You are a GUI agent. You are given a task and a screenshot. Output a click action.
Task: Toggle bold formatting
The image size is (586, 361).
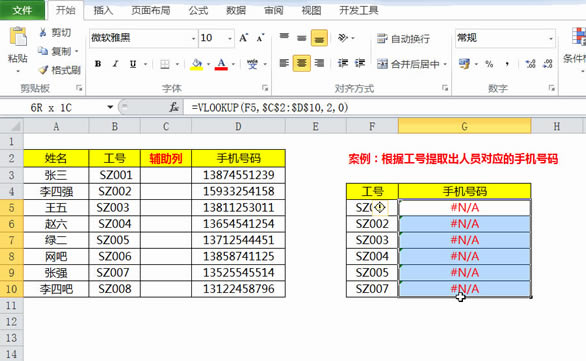coord(98,64)
